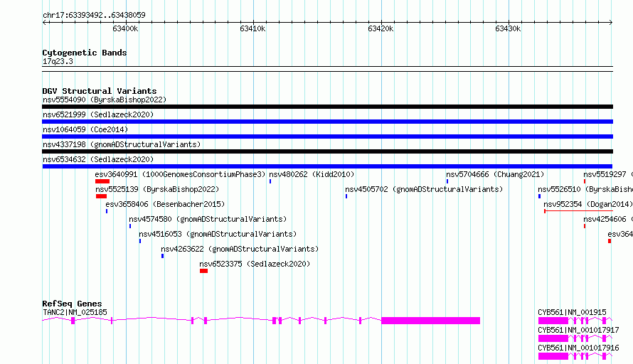Click the blue nsv4574580 variant marker
Image resolution: width=633 pixels, height=364 pixels.
(130, 226)
